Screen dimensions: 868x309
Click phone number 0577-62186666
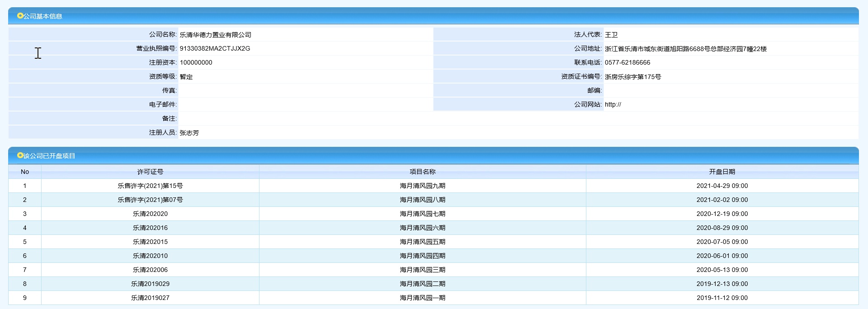pyautogui.click(x=627, y=62)
